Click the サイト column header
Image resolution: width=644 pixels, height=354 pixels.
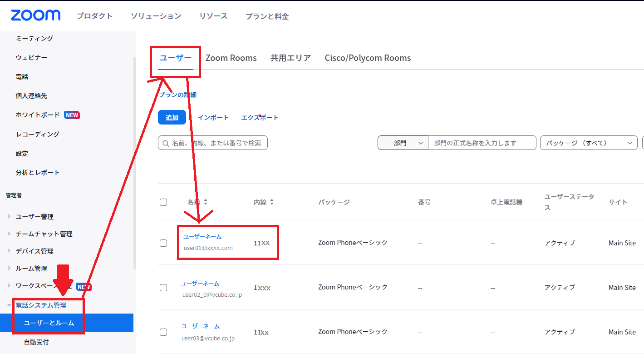point(618,202)
